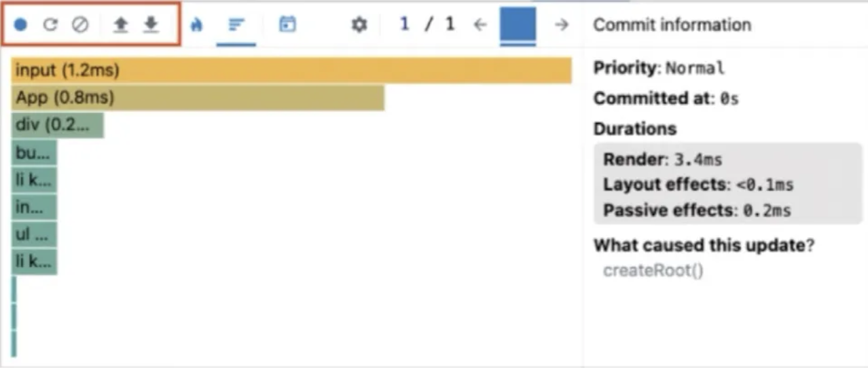Save profile using download icon
Image resolution: width=868 pixels, height=368 pixels.
point(151,25)
